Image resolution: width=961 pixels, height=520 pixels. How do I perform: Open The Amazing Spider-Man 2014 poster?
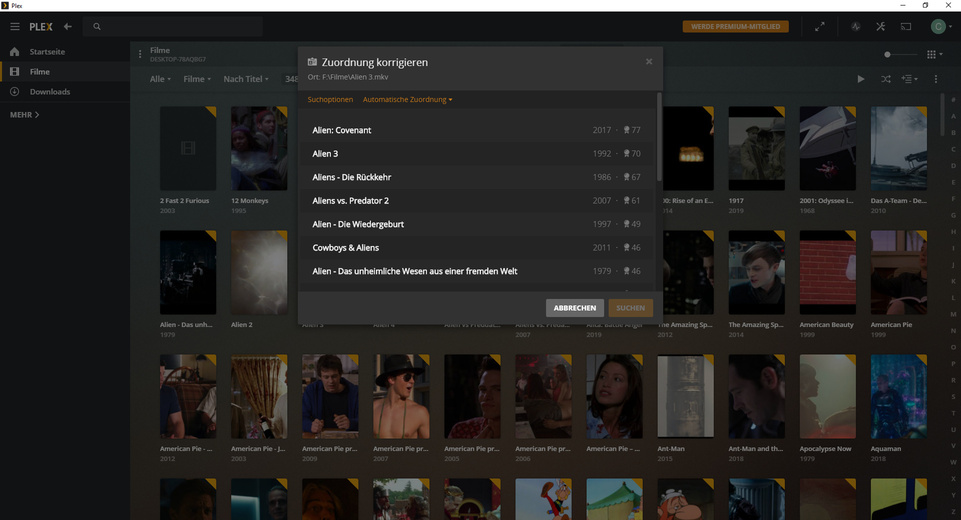(x=757, y=272)
